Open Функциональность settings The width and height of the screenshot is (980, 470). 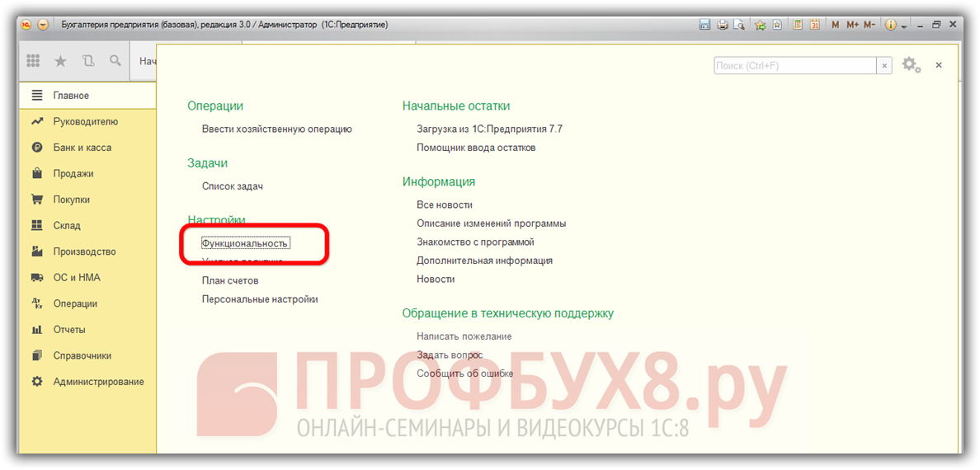click(244, 242)
